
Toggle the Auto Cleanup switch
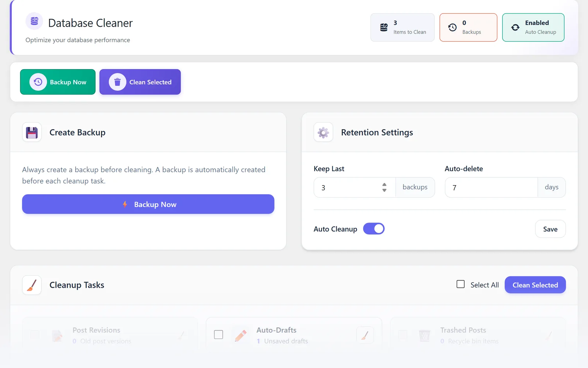[374, 229]
